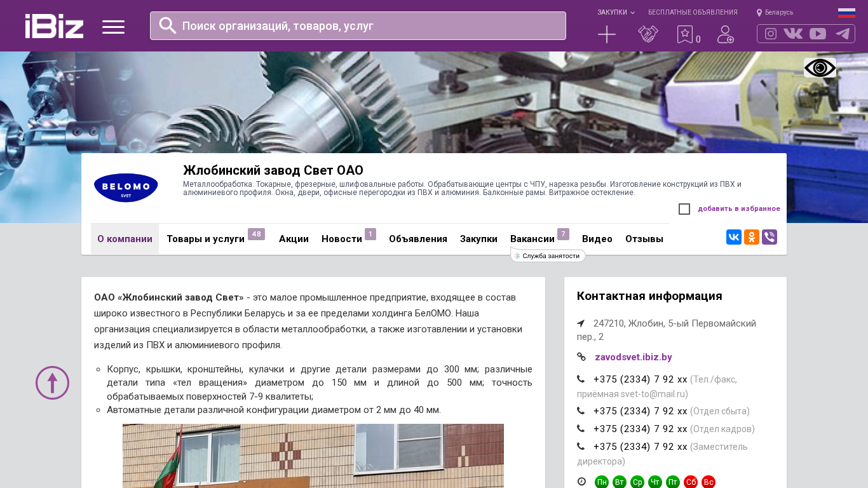Expand the Закупки dropdown in header
Viewport: 868px width, 488px height.
pos(616,12)
